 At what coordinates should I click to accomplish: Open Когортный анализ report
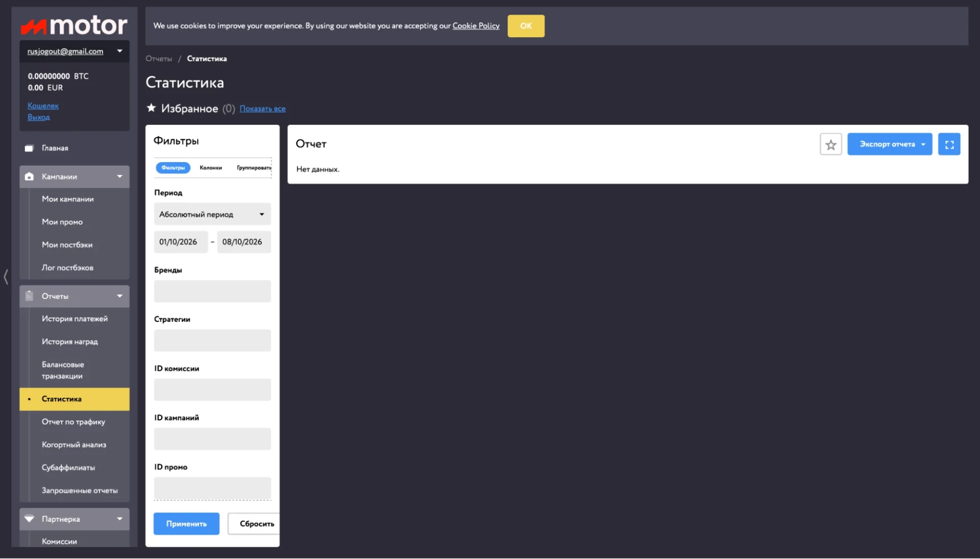[74, 445]
